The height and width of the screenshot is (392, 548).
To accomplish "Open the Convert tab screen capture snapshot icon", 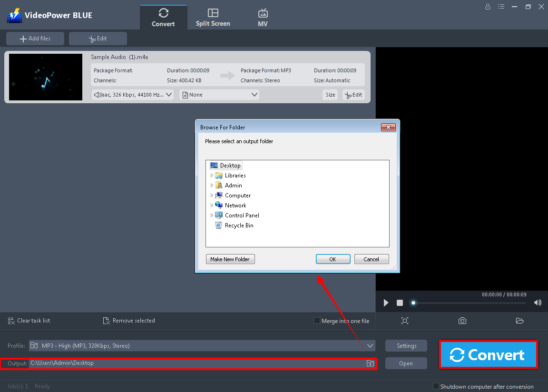I will (462, 321).
